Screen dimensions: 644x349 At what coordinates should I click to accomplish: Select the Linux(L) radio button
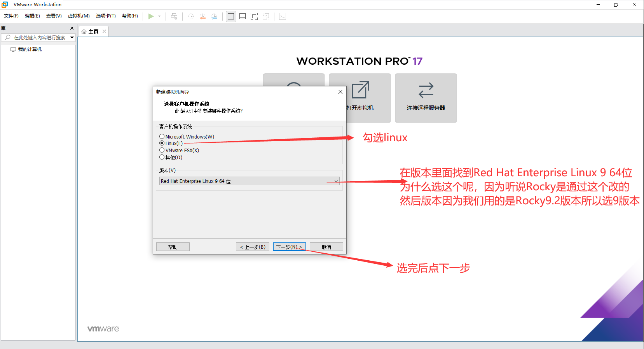tap(162, 143)
